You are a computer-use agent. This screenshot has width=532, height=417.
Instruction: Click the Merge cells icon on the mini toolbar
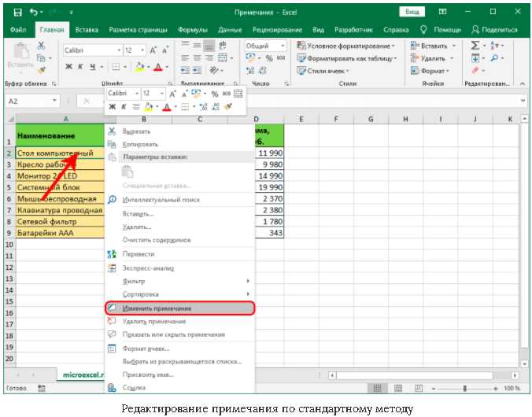[x=238, y=94]
